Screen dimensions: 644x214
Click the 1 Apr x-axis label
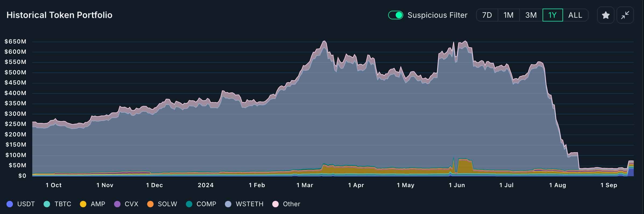click(356, 185)
